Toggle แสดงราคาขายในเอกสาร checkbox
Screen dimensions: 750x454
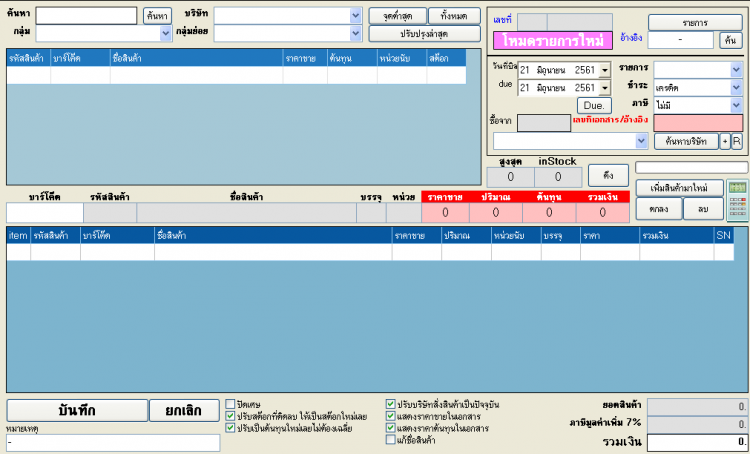390,416
